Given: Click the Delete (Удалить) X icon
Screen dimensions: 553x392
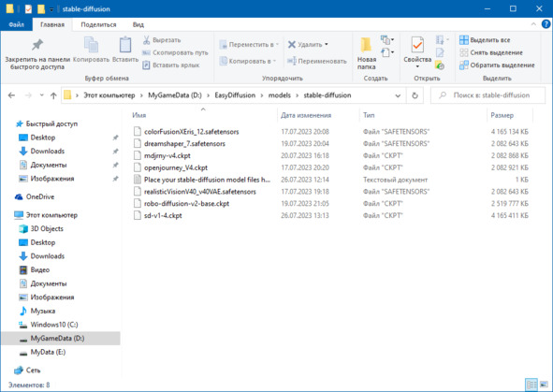Looking at the screenshot, I should pos(292,44).
